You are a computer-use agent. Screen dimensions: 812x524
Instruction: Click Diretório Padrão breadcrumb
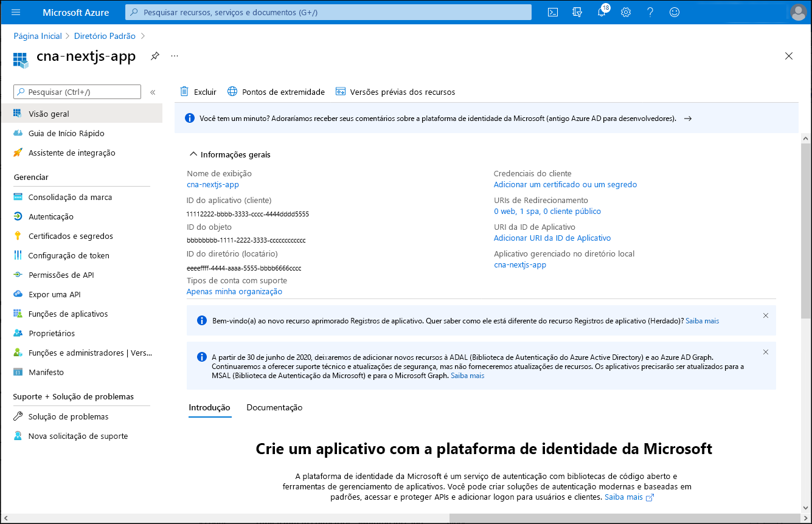(105, 36)
